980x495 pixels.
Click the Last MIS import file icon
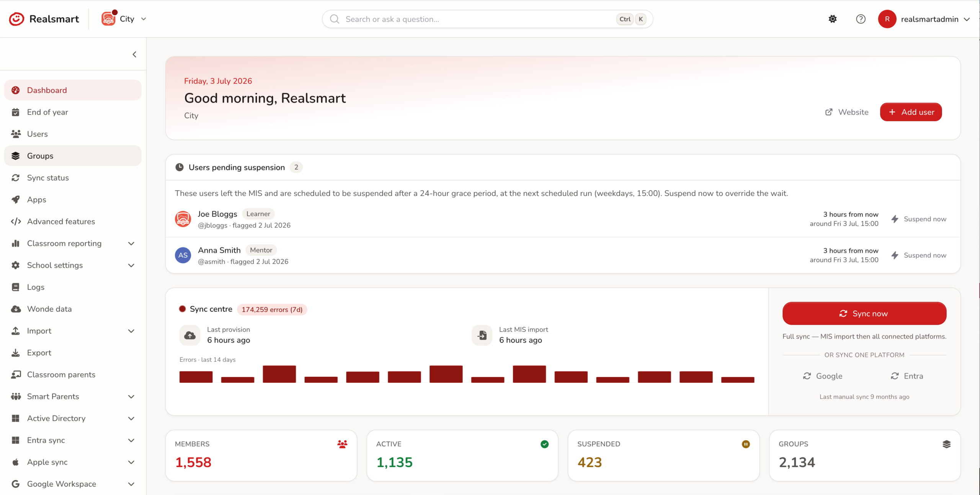click(482, 335)
